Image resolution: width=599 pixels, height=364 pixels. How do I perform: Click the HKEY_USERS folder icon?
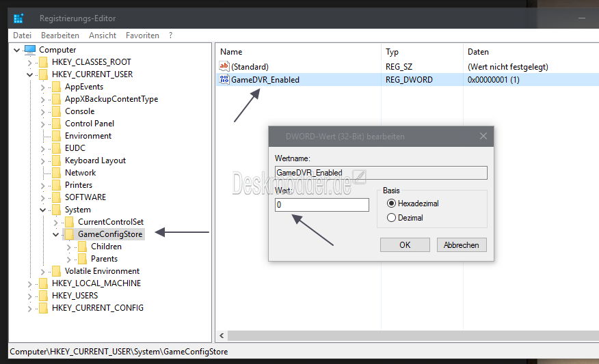coord(44,296)
